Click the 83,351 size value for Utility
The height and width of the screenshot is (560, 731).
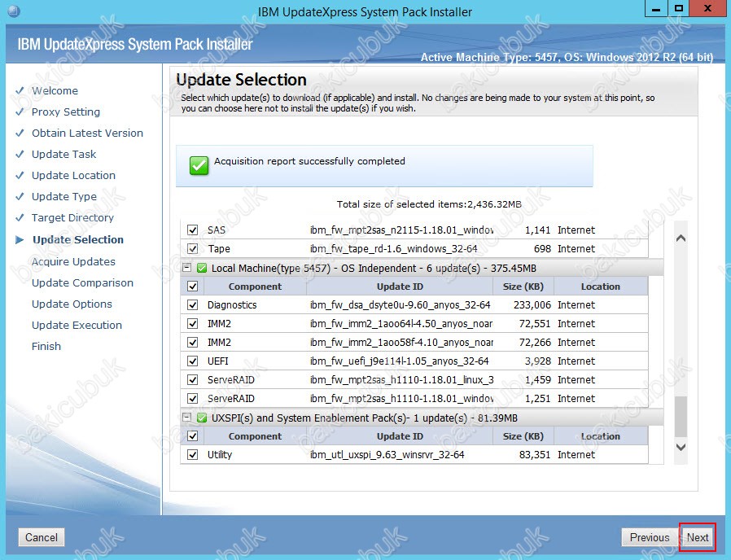(x=535, y=455)
